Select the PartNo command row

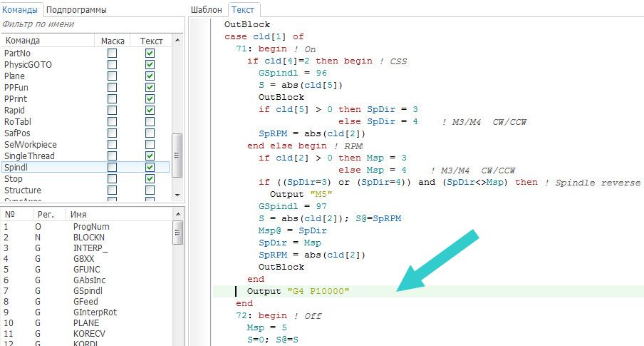[x=85, y=53]
